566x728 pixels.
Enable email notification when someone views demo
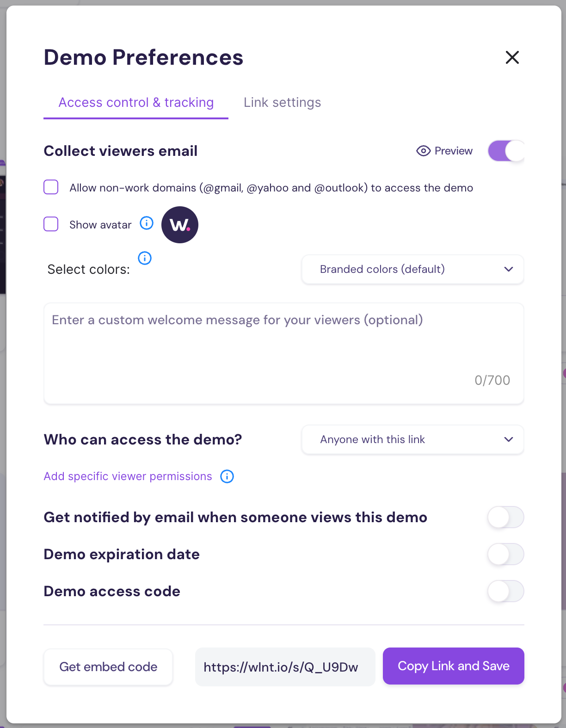click(x=506, y=517)
